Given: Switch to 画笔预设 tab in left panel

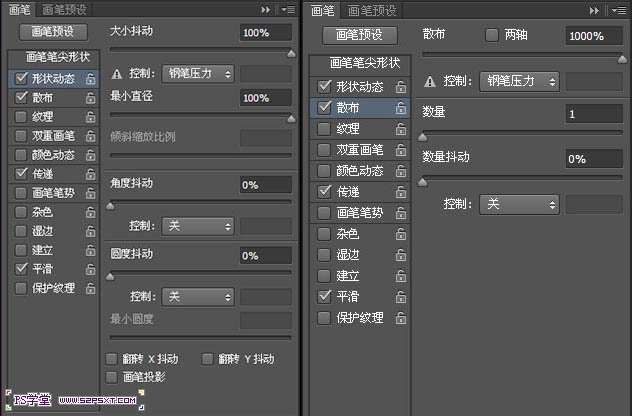Looking at the screenshot, I should coord(64,9).
